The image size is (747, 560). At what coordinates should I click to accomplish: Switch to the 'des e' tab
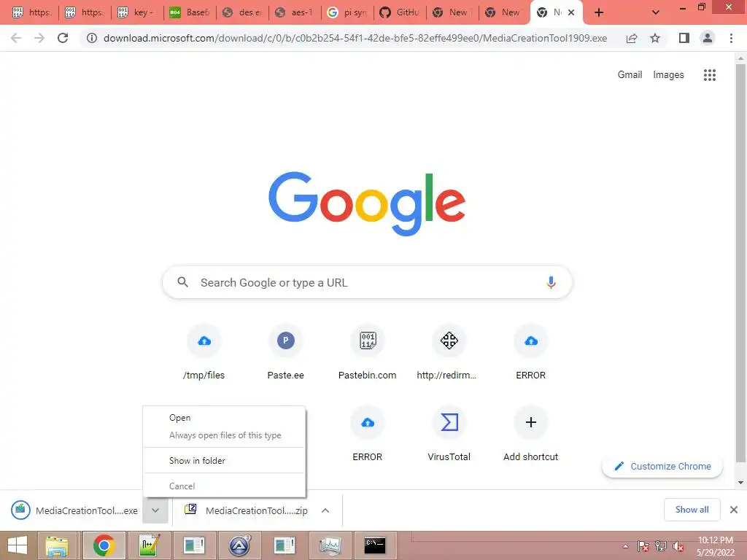[242, 12]
